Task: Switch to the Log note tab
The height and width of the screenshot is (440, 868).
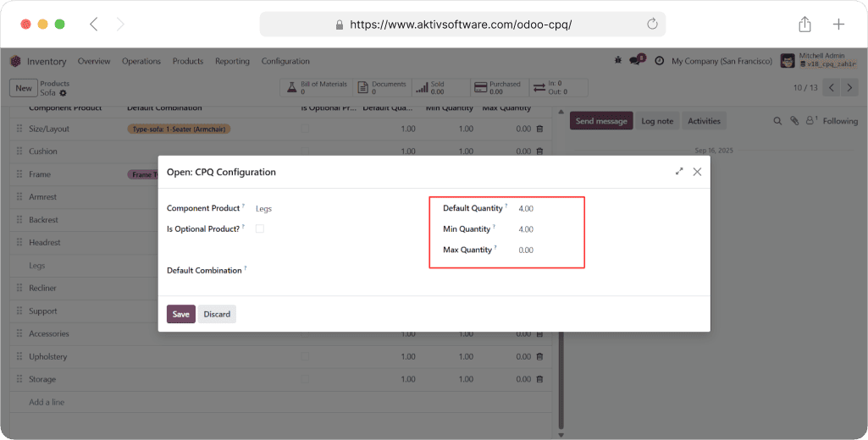Action: (x=656, y=121)
